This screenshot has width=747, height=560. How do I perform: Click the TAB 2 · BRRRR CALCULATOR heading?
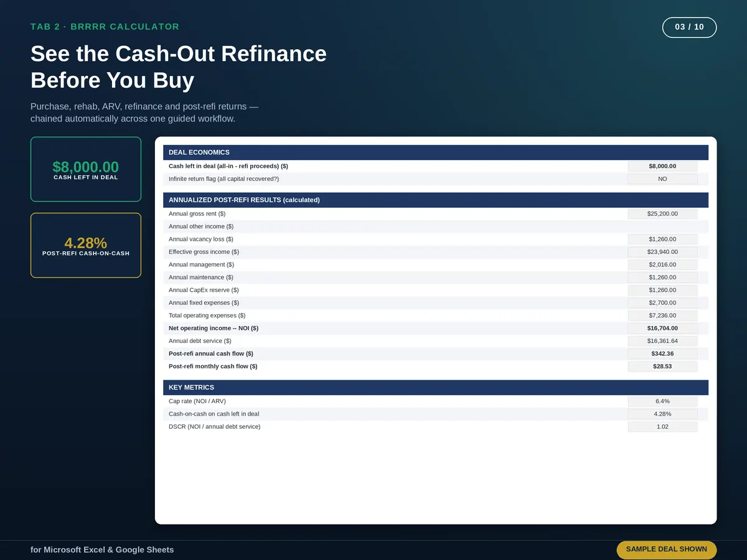tap(105, 27)
